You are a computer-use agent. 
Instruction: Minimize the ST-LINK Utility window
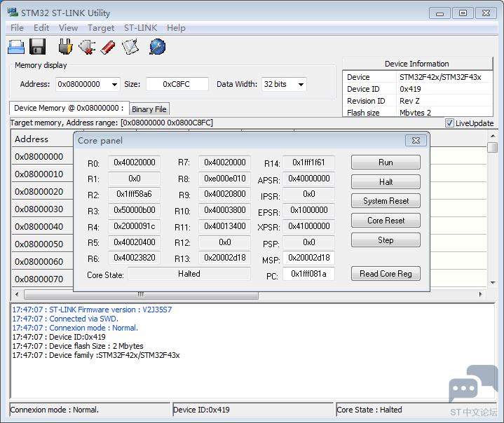coord(440,13)
